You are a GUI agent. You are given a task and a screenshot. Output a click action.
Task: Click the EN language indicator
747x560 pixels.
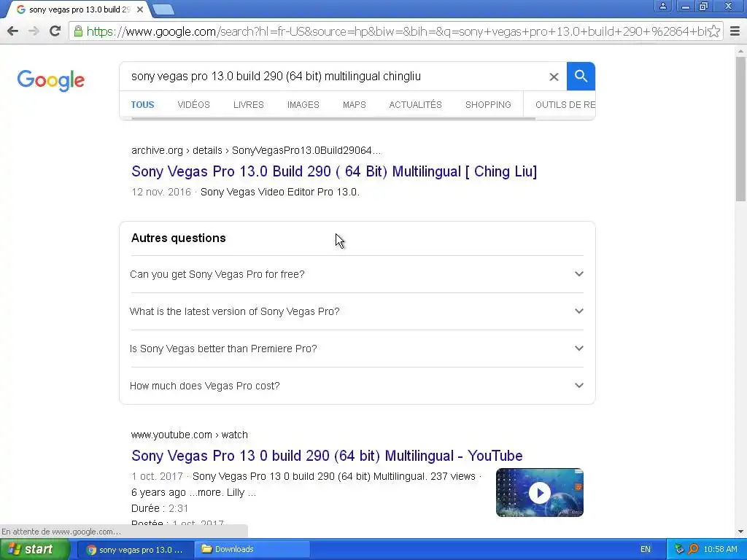point(645,549)
